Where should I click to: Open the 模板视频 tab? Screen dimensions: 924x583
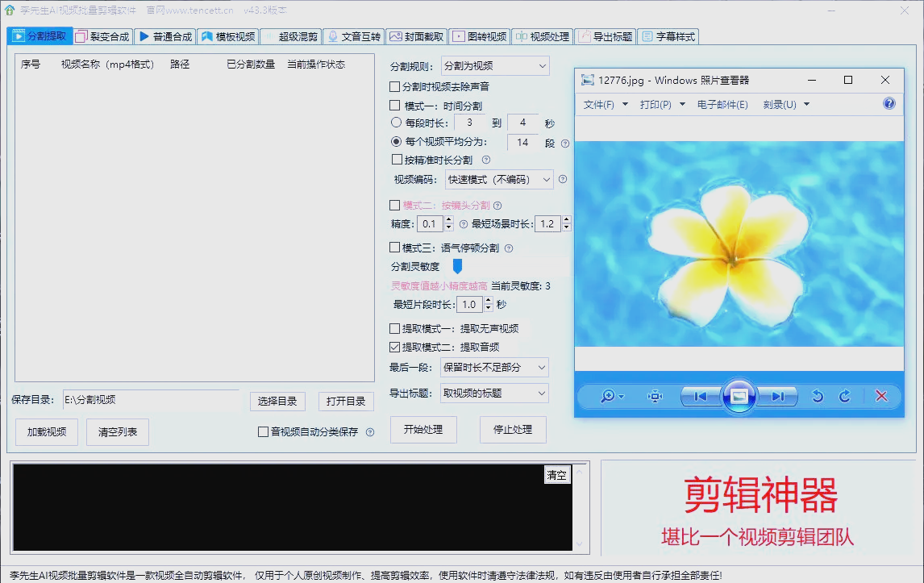pos(228,36)
